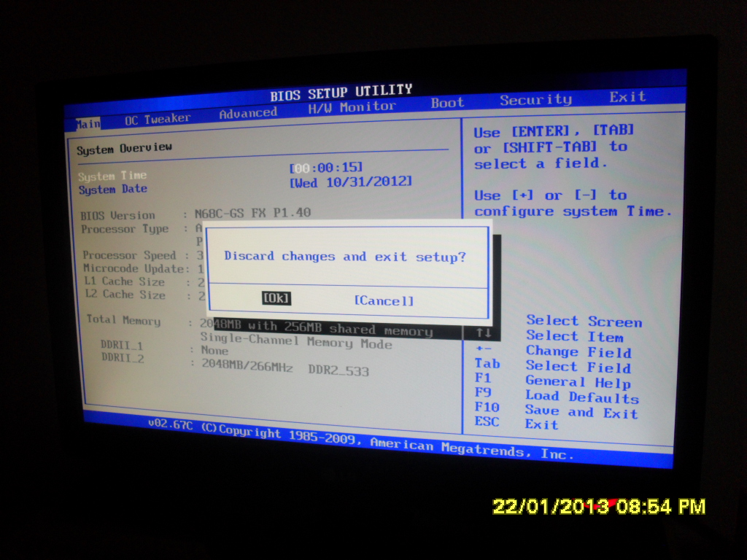Confirm the dialog with Ok

[276, 298]
